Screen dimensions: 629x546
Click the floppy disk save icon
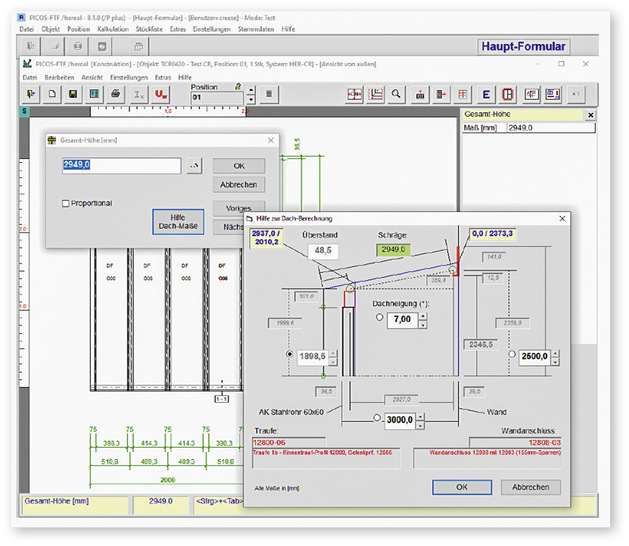click(x=73, y=94)
